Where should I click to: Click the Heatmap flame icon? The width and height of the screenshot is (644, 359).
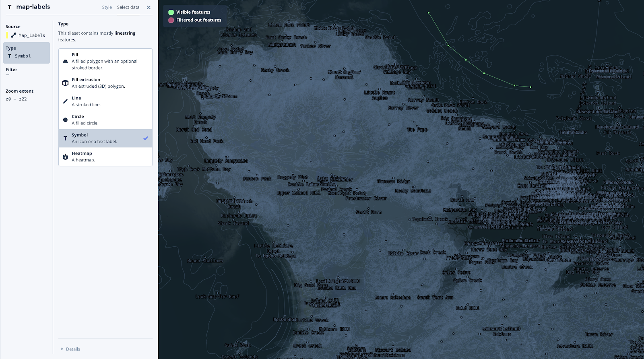(x=65, y=157)
